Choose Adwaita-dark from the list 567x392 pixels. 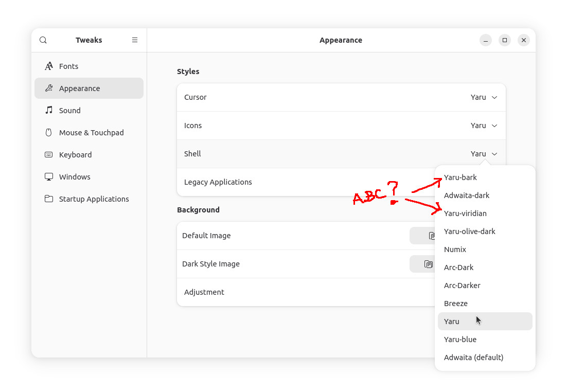(467, 195)
